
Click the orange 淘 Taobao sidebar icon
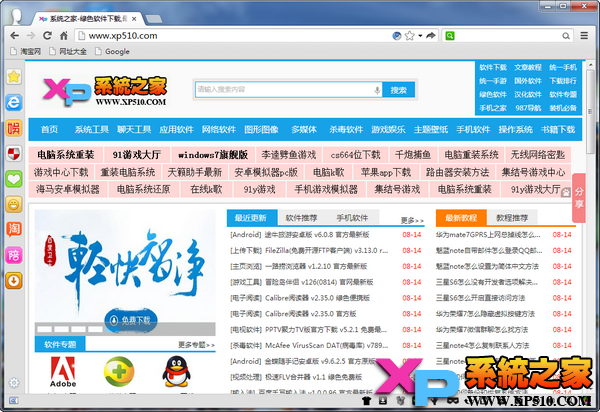coord(14,230)
